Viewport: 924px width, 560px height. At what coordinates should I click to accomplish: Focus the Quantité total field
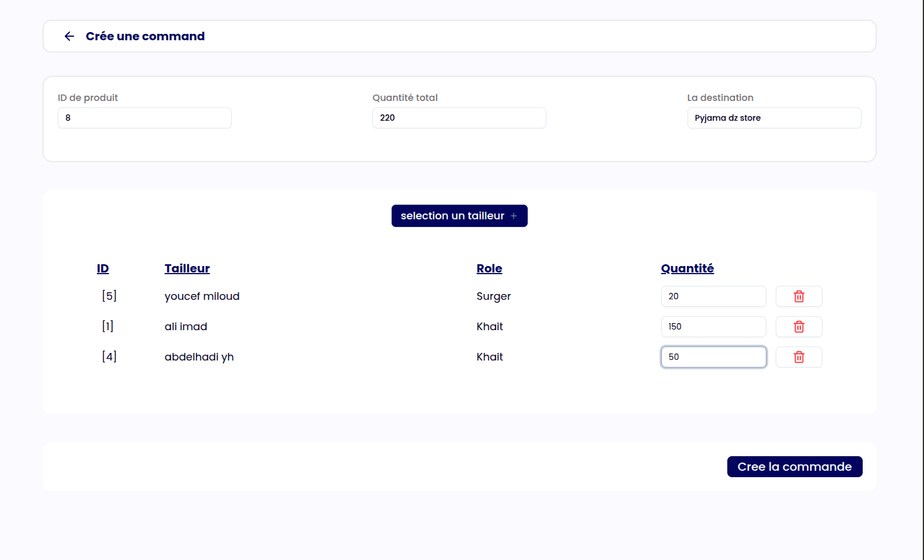coord(459,118)
